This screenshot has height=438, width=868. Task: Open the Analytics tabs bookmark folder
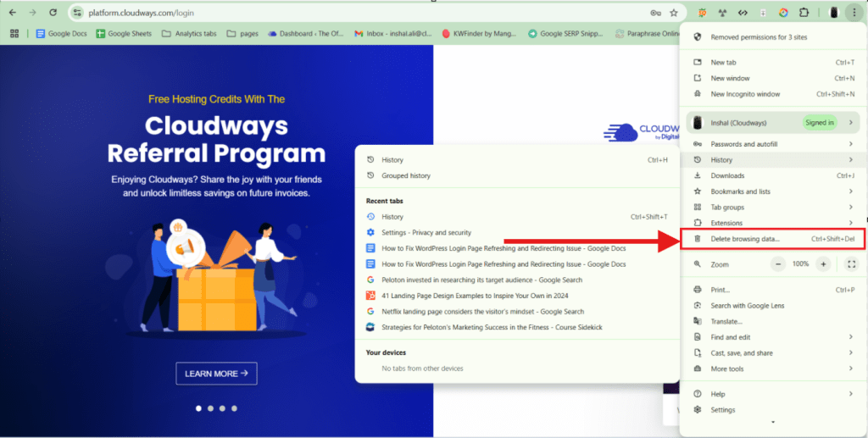189,34
